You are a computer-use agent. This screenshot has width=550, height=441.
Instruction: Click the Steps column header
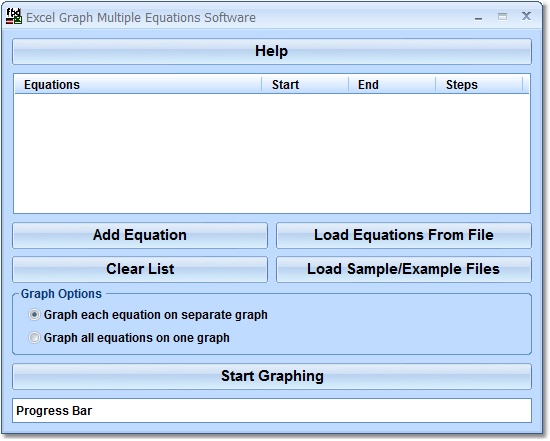(478, 85)
